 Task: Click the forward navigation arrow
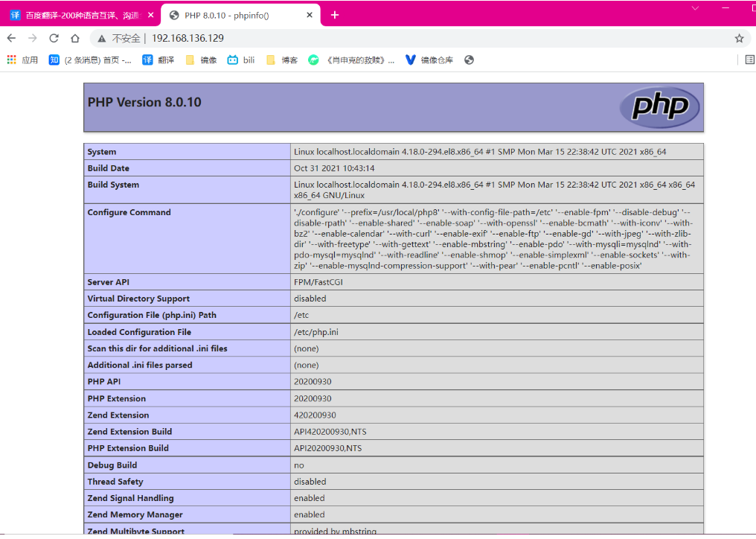(32, 38)
